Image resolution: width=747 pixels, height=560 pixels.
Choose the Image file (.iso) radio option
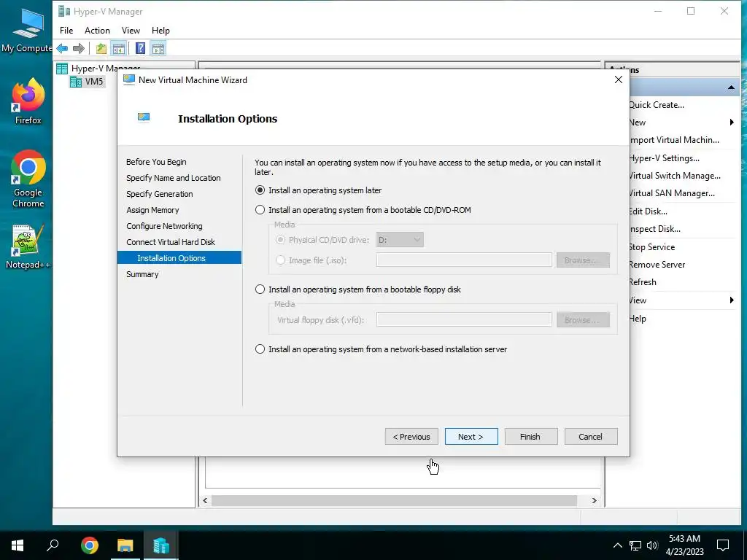click(280, 260)
